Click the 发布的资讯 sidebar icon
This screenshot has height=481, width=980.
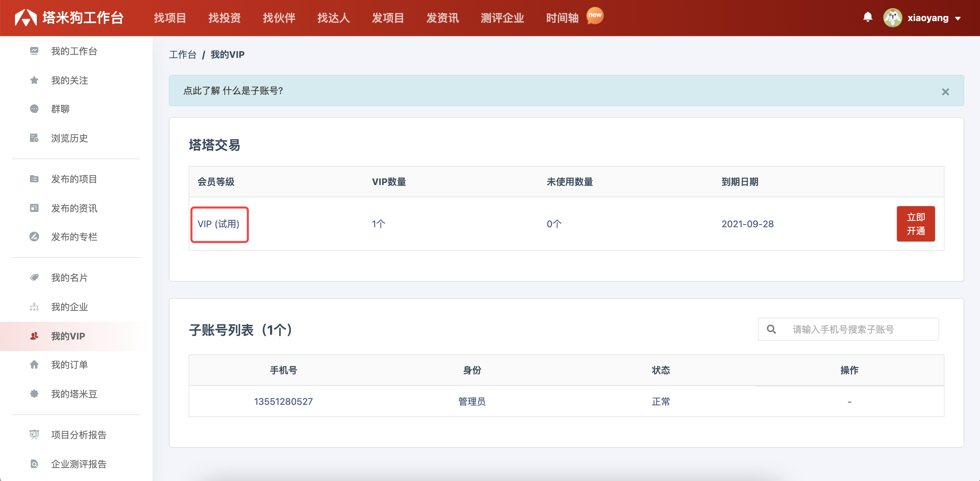[34, 208]
